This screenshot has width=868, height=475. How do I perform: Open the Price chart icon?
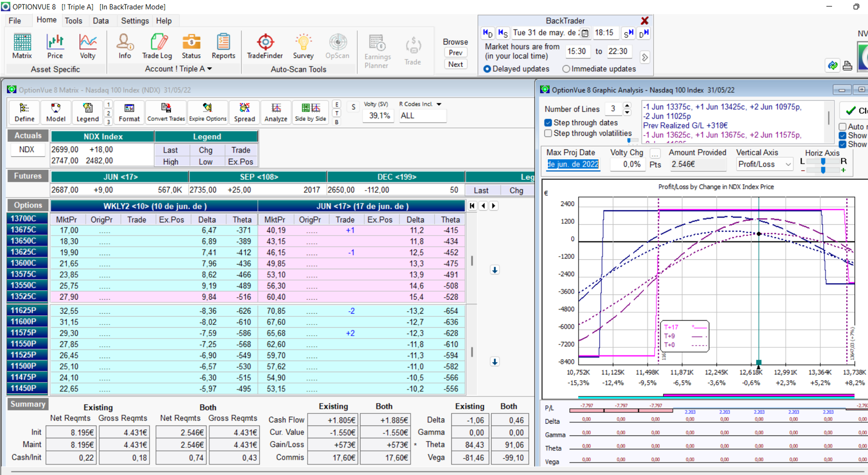coord(55,46)
